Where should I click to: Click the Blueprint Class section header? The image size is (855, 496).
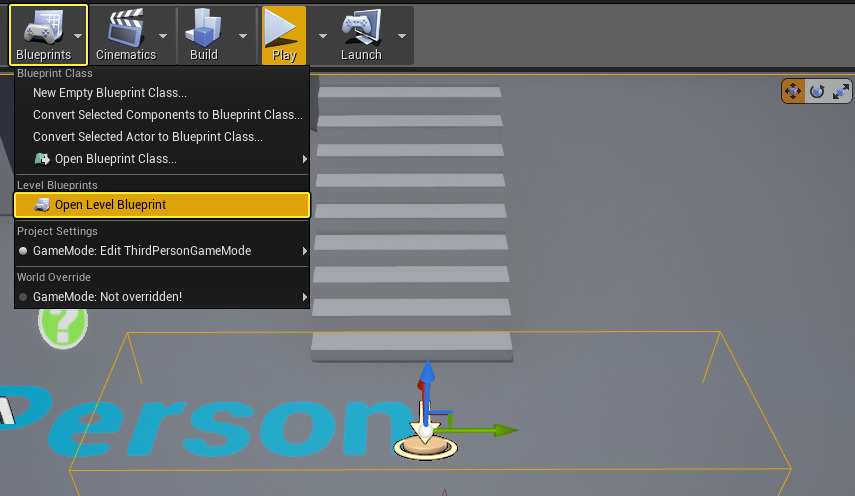(x=55, y=73)
